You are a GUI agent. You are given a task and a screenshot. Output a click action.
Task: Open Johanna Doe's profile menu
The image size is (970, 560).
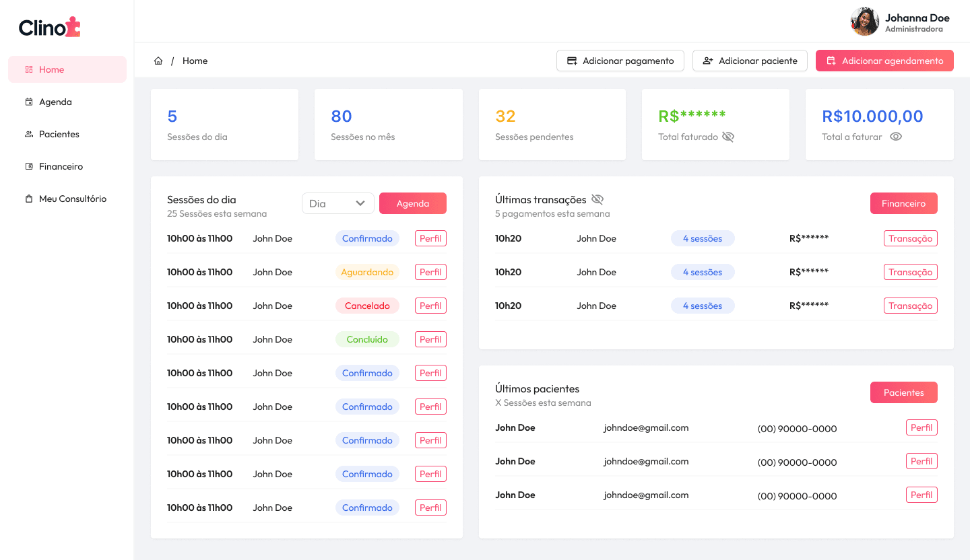[x=899, y=21]
